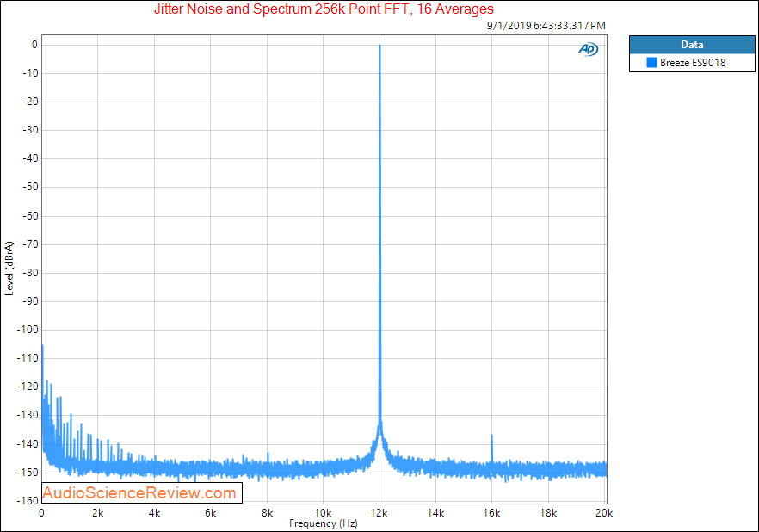Image resolution: width=759 pixels, height=532 pixels.
Task: Click the -160 level axis tick label
Action: [x=28, y=500]
